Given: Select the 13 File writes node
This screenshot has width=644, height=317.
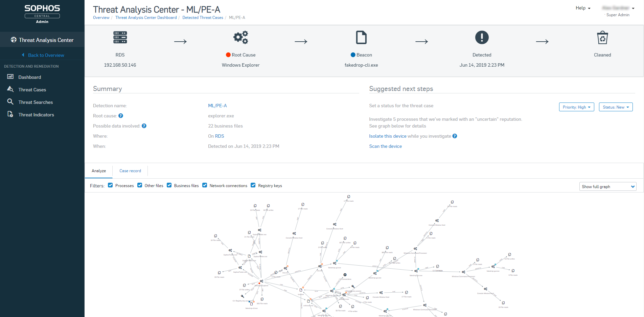Looking at the screenshot, I should (510, 254).
